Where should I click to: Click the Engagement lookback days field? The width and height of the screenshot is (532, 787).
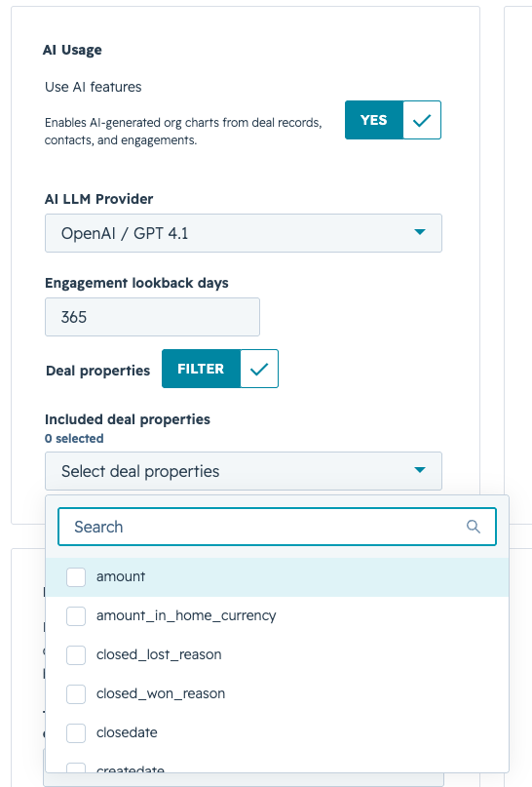point(152,317)
